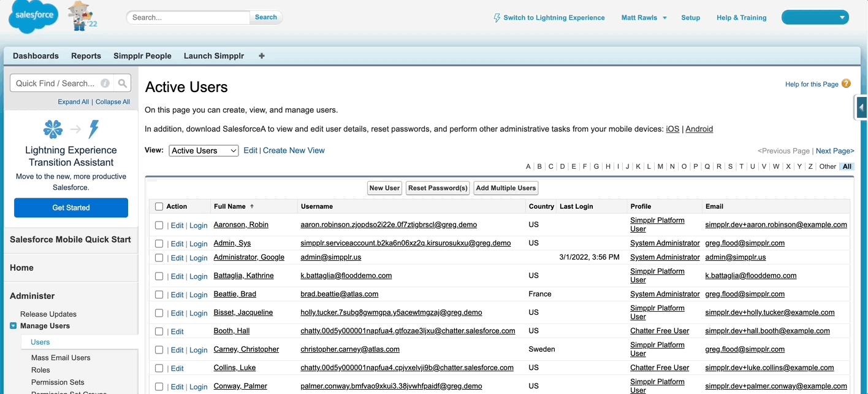Click Login for Admin, Sys
The image size is (868, 394).
click(198, 244)
